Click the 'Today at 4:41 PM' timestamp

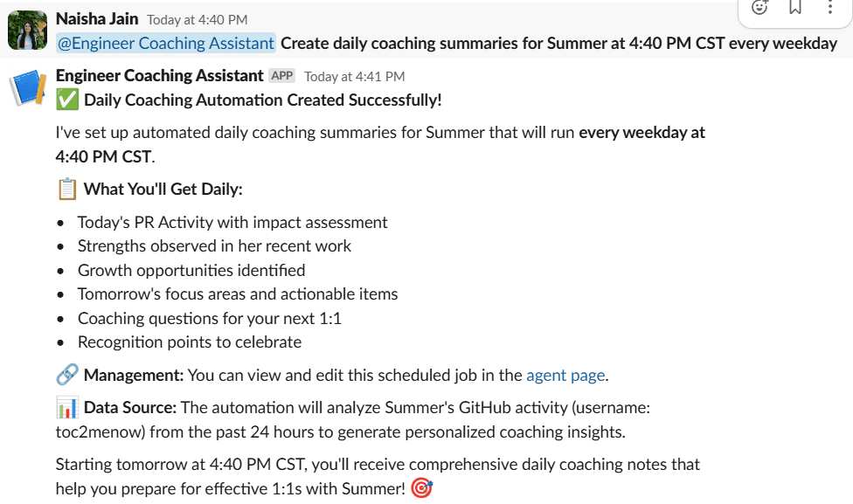[x=354, y=77]
